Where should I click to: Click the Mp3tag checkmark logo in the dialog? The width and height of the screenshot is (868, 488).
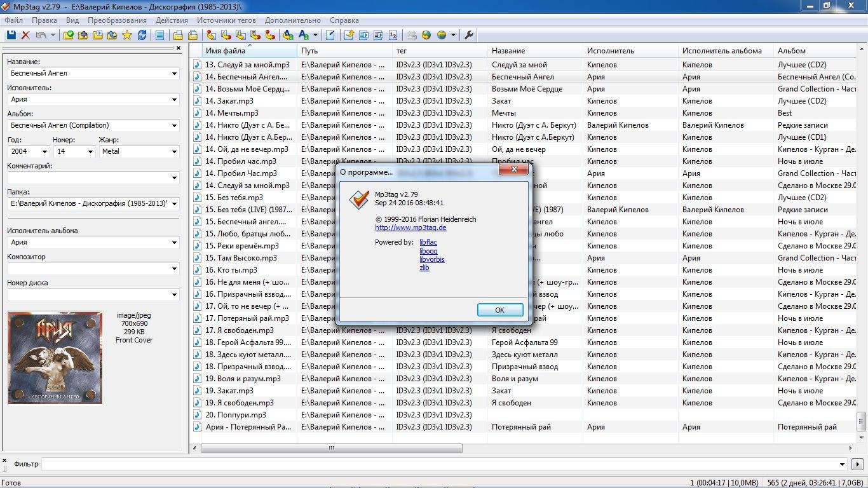click(359, 200)
